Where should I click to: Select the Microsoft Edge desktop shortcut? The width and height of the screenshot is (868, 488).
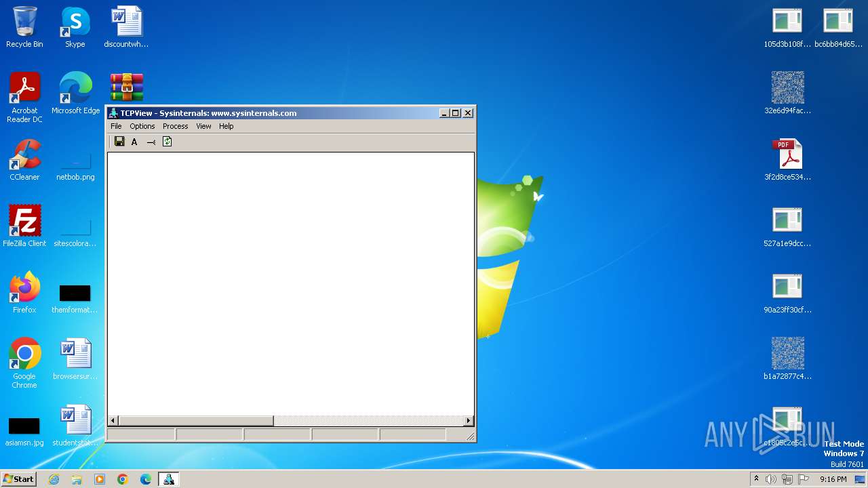[x=75, y=93]
